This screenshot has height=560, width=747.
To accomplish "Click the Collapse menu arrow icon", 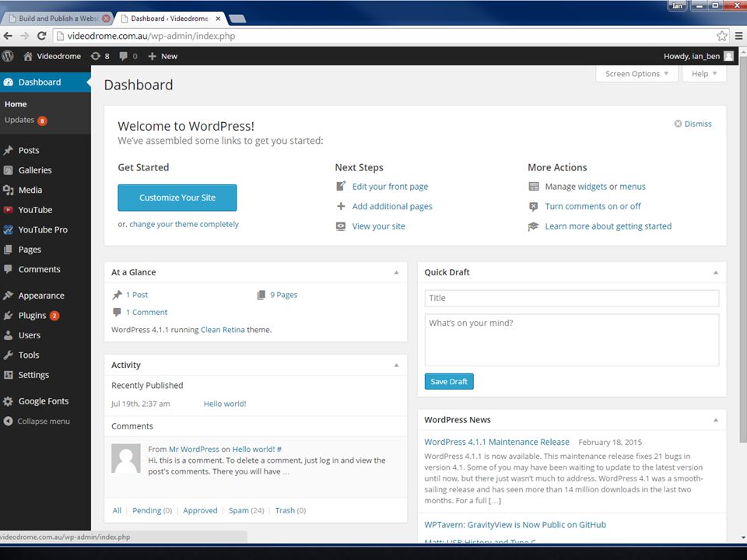I will 8,422.
